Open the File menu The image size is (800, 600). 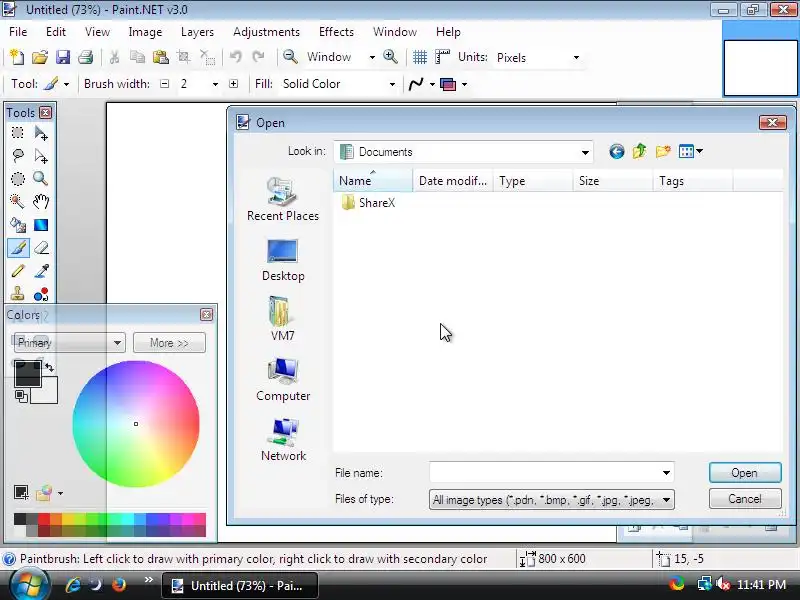(x=18, y=32)
